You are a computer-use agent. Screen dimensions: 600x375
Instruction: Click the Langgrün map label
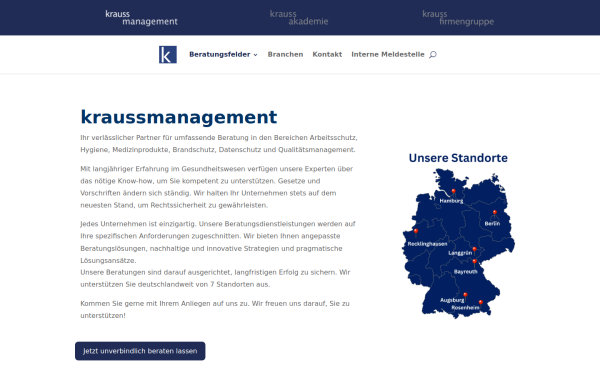[x=460, y=253]
